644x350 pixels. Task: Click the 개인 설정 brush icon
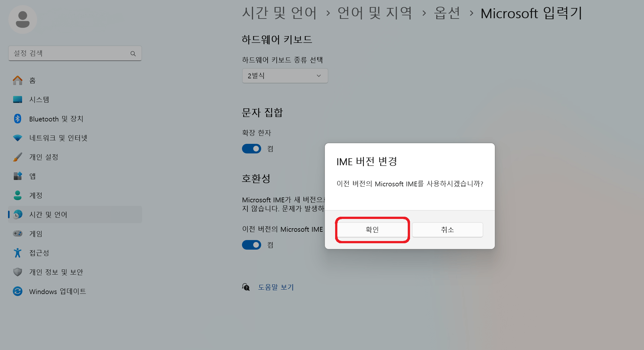coord(18,157)
